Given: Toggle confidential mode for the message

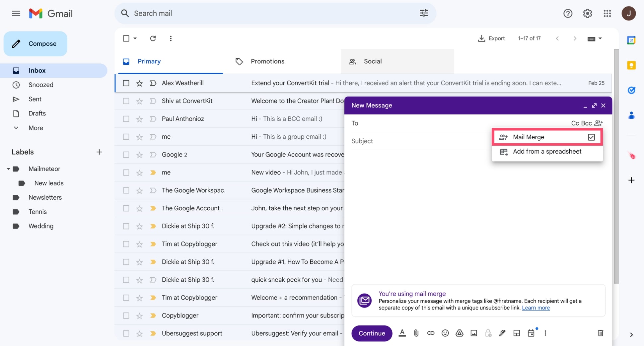Looking at the screenshot, I should coord(488,333).
